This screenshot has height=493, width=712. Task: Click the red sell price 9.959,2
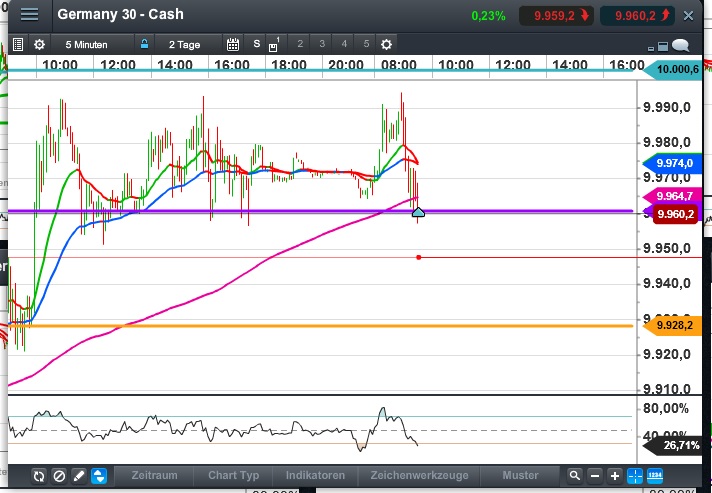click(x=556, y=16)
